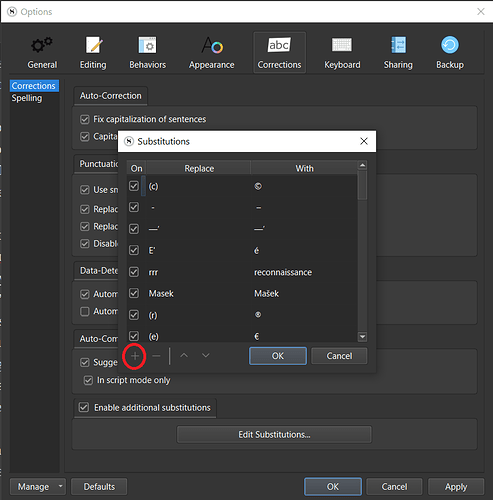Uncheck the rrr to reconnaissance substitution

pos(134,272)
